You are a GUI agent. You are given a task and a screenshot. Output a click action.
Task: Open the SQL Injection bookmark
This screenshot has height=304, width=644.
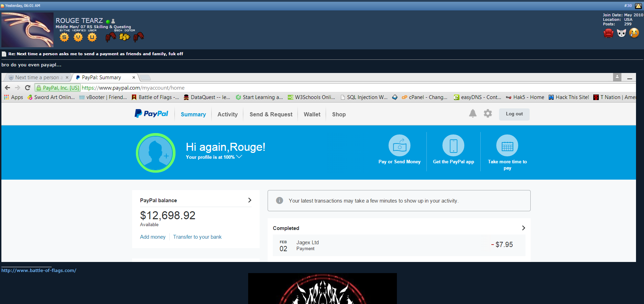(364, 97)
